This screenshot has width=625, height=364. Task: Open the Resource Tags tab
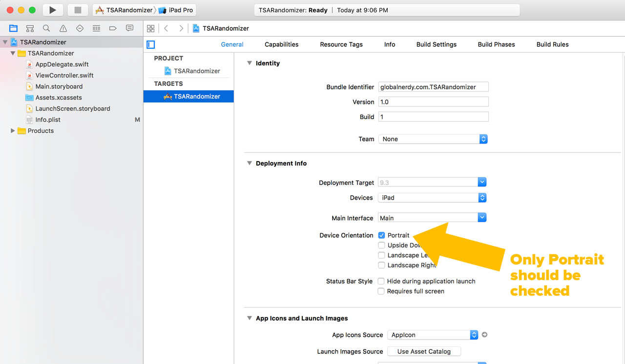(341, 44)
